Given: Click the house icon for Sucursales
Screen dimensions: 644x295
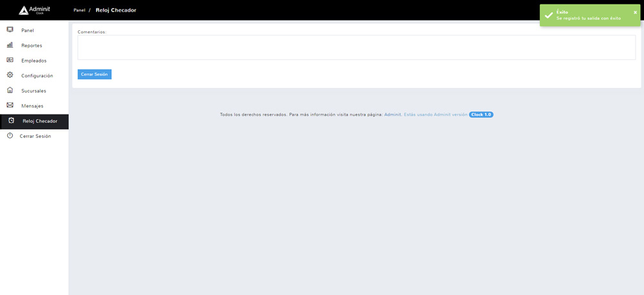Looking at the screenshot, I should 10,90.
